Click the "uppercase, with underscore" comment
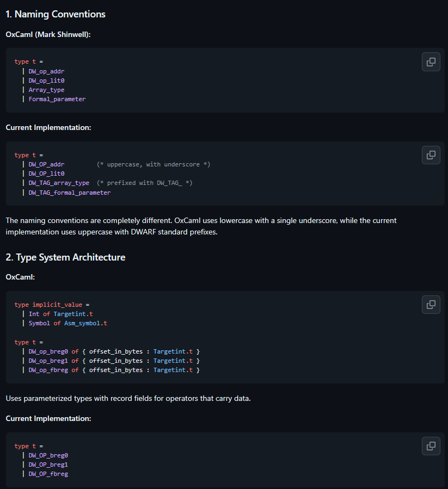This screenshot has height=489, width=448. pyautogui.click(x=153, y=164)
